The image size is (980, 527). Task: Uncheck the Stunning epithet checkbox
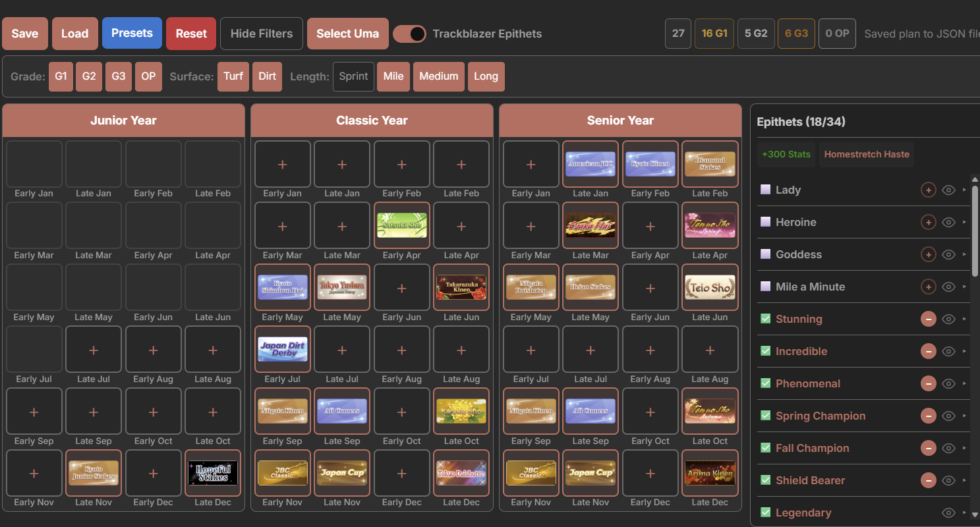pyautogui.click(x=765, y=319)
